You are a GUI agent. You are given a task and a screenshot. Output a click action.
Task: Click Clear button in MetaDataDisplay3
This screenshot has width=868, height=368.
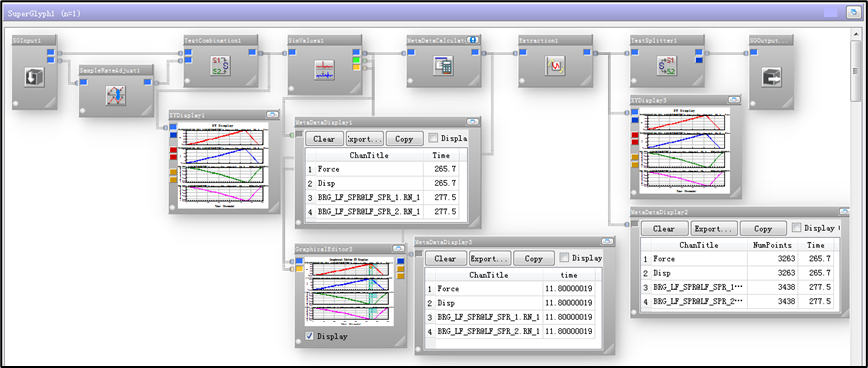click(x=445, y=258)
